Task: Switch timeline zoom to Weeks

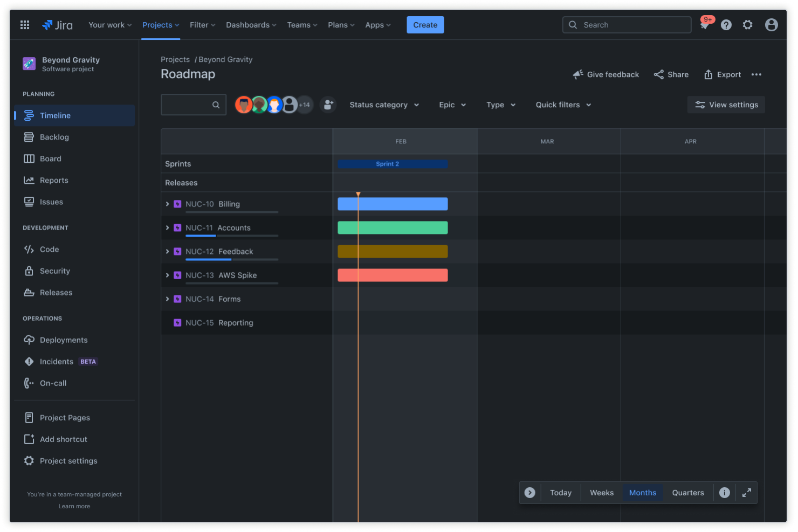Action: (601, 492)
